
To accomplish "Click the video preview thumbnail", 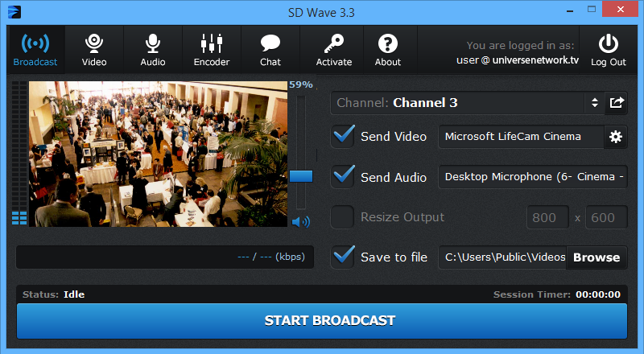I will point(158,154).
